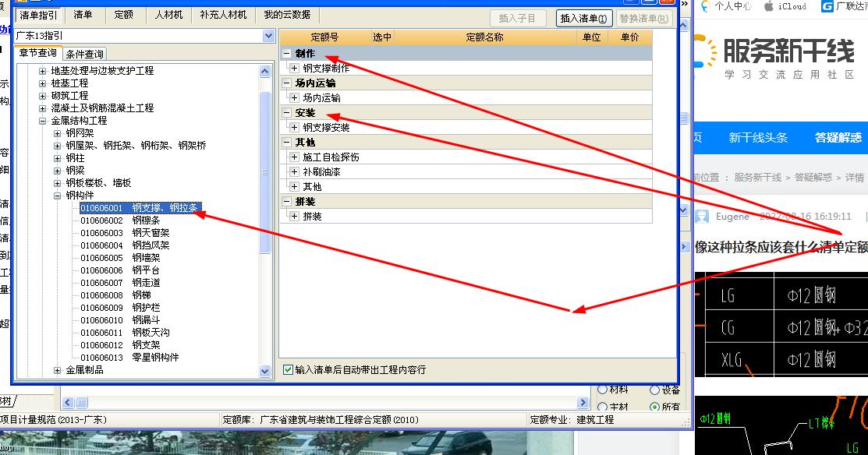Collapse the 制作 group header
This screenshot has height=455, width=868.
(x=287, y=54)
